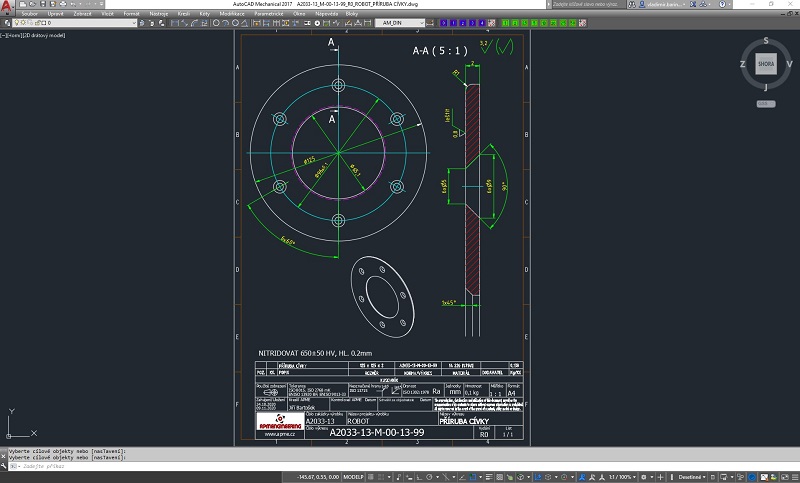Open the Soubor menu
800x483 pixels.
pos(29,13)
